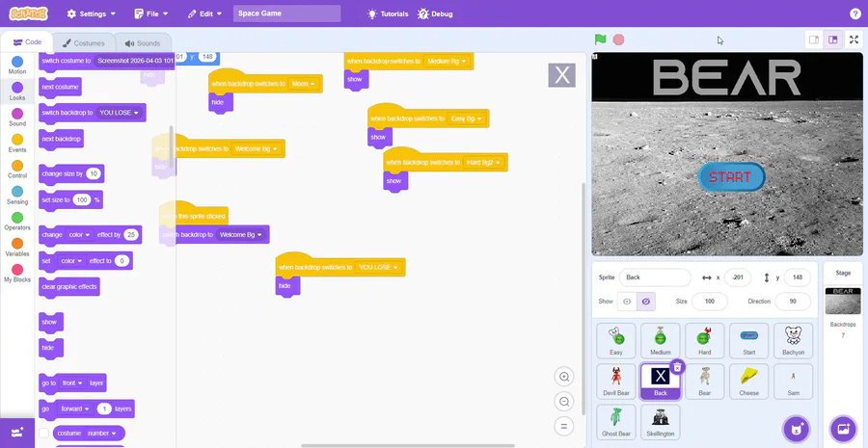Open Tutorials from the menu bar

click(388, 13)
